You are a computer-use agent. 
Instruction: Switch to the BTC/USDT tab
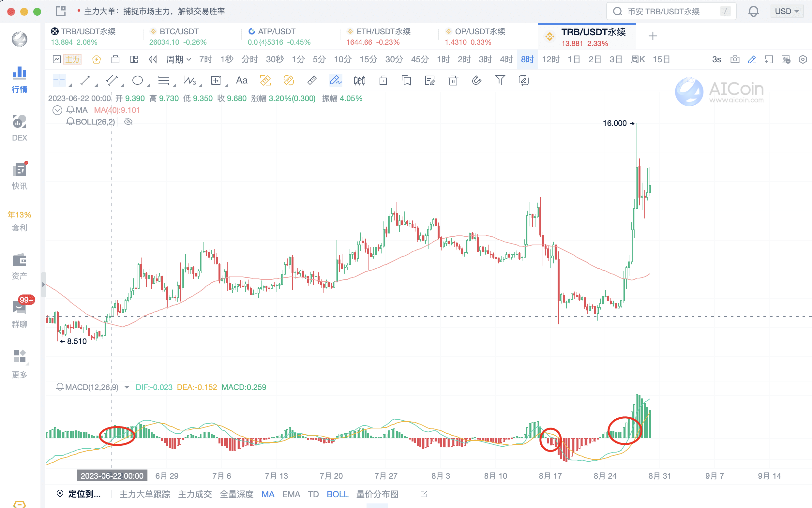192,36
